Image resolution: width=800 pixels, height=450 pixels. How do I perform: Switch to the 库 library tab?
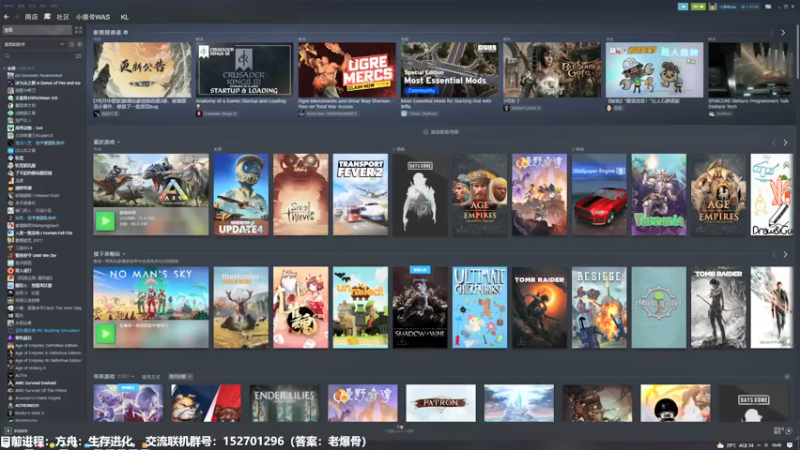coord(47,17)
